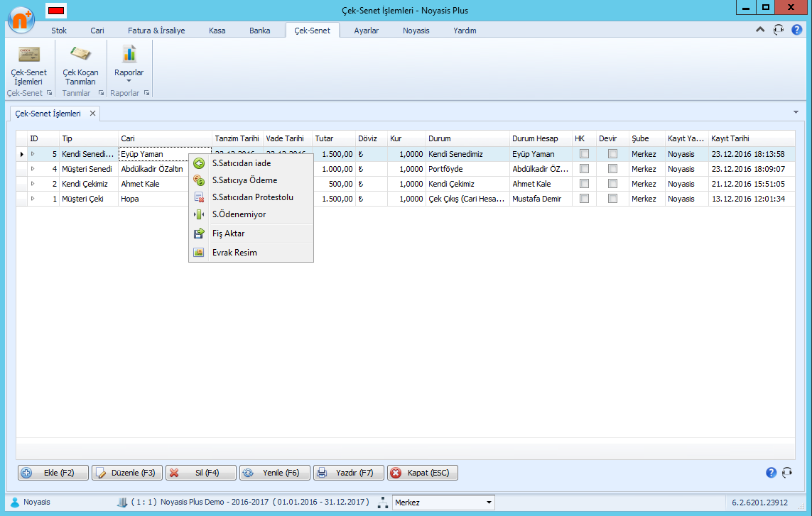Image resolution: width=812 pixels, height=516 pixels.
Task: Sort by the Tutar column header
Action: tap(333, 138)
